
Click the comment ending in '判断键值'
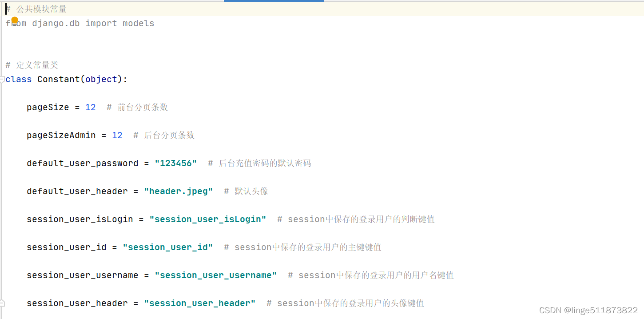point(356,219)
